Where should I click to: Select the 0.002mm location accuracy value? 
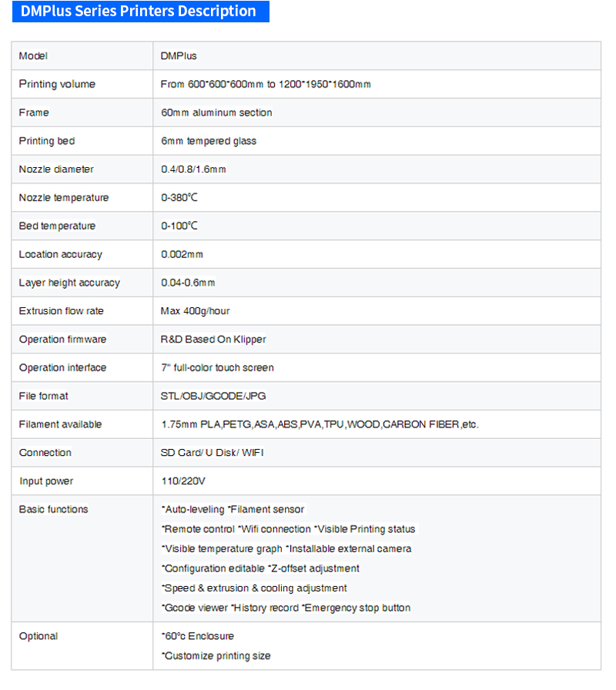tap(182, 255)
